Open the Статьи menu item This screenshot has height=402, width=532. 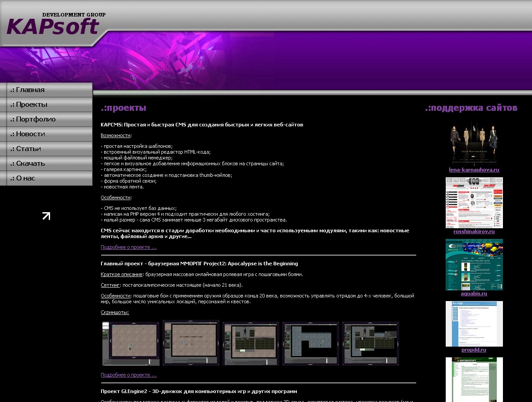(x=46, y=149)
